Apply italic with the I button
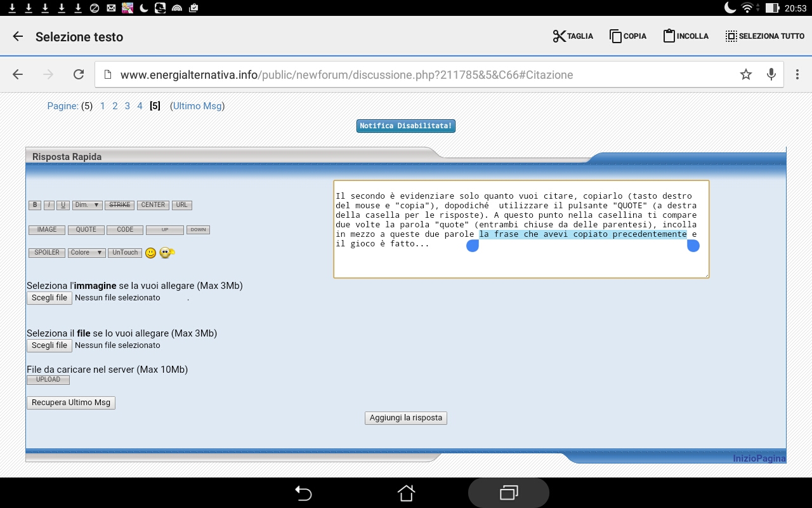Image resolution: width=812 pixels, height=508 pixels. pos(49,205)
